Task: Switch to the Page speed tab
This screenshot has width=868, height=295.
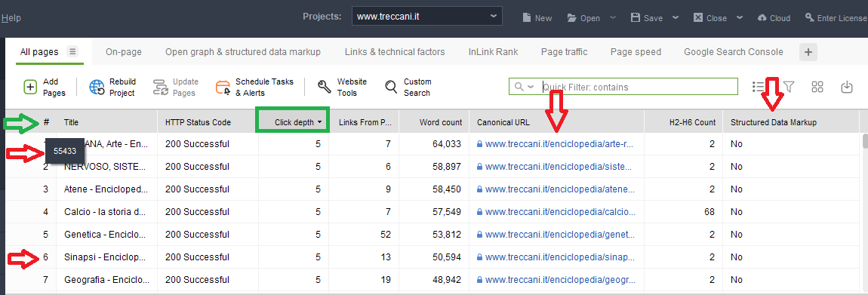Action: [636, 52]
